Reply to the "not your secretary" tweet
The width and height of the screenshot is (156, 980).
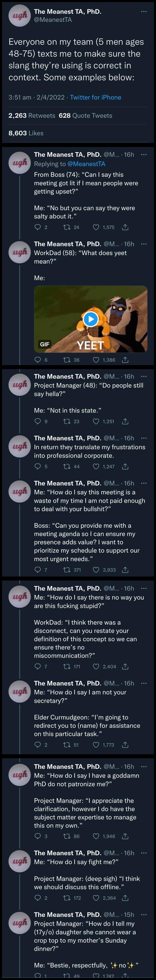pos(38,745)
